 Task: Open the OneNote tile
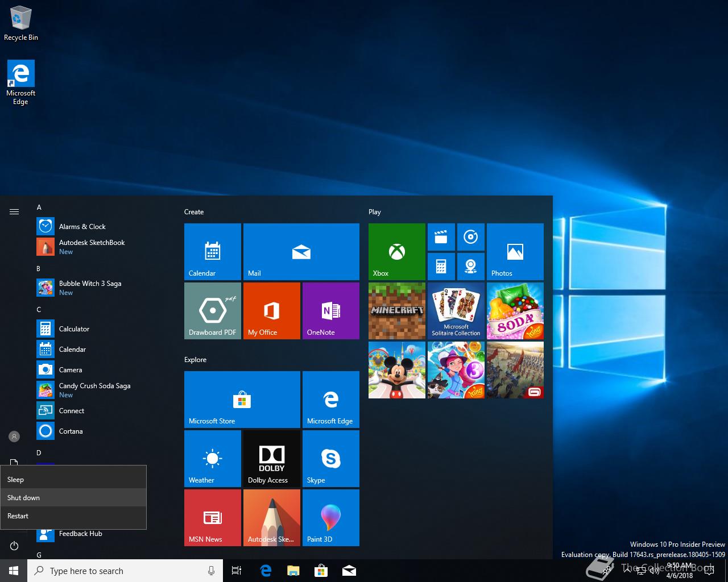pos(330,310)
